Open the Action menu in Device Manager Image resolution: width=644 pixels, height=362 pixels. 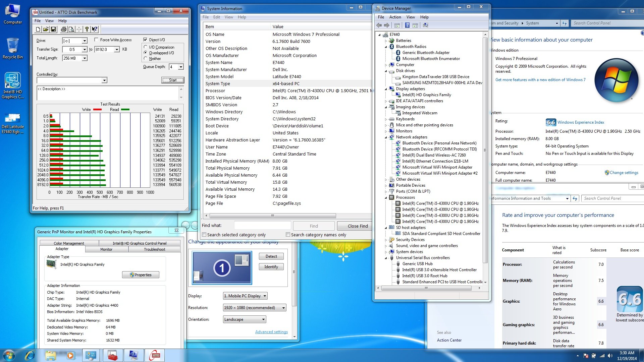click(395, 17)
